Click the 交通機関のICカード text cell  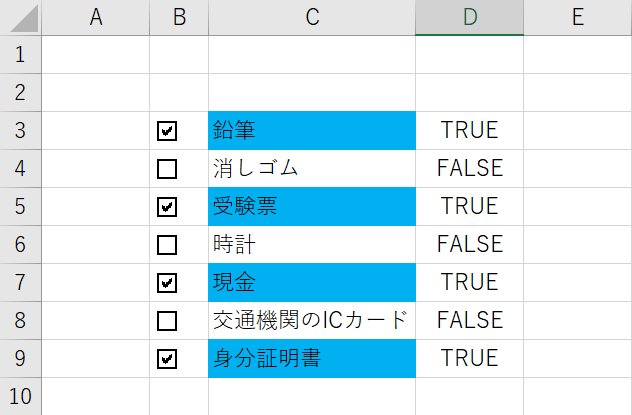(312, 321)
